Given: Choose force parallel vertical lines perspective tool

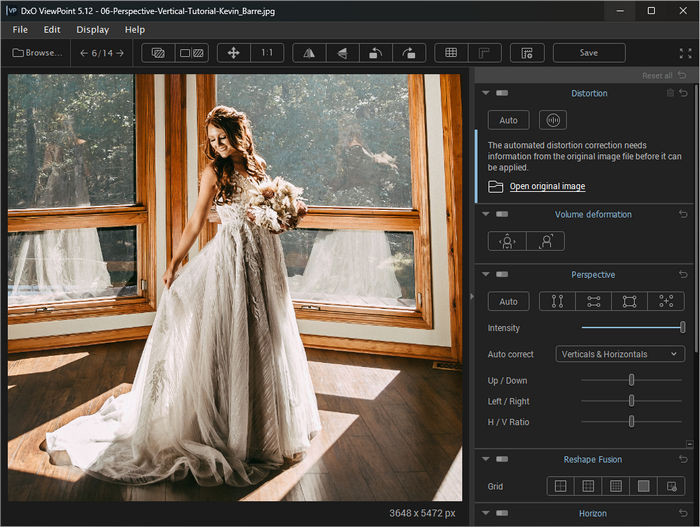Looking at the screenshot, I should [558, 301].
